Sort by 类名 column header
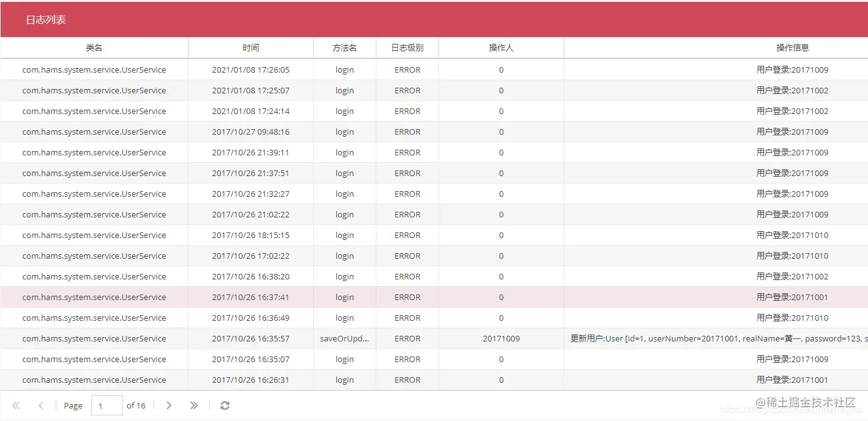 (x=94, y=48)
